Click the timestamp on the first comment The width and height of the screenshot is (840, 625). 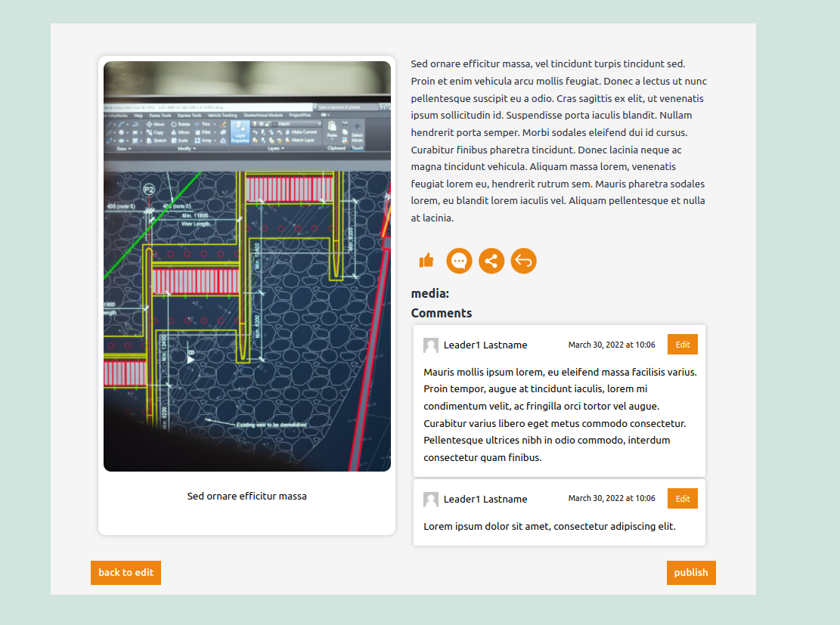coord(612,345)
